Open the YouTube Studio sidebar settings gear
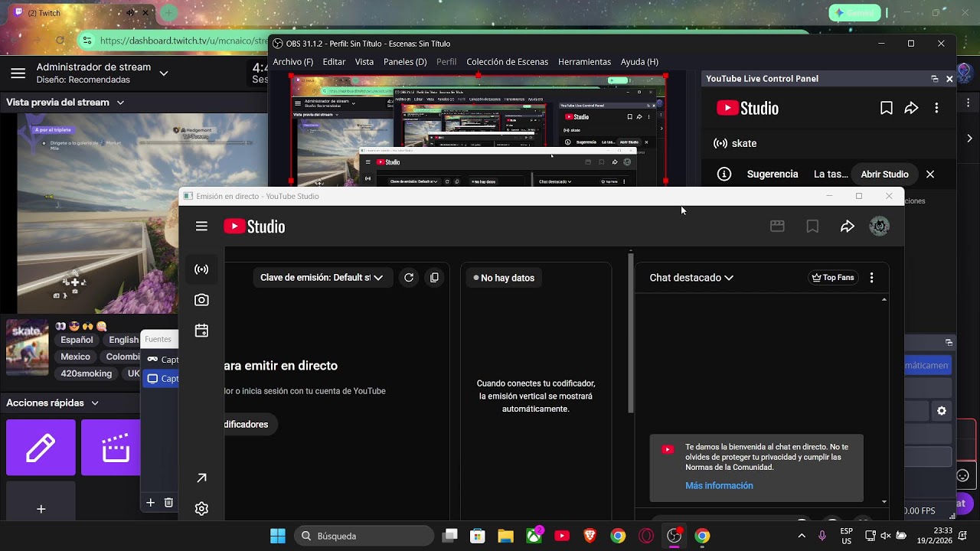The height and width of the screenshot is (551, 980). (201, 509)
